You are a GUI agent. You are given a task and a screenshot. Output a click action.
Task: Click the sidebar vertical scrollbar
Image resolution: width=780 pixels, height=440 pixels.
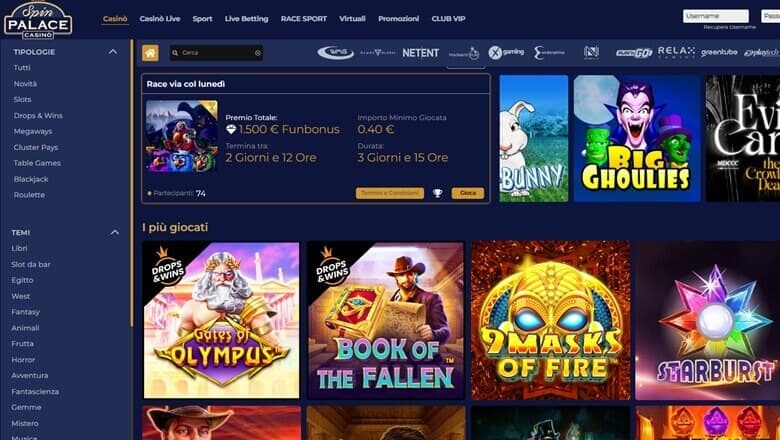(x=132, y=183)
